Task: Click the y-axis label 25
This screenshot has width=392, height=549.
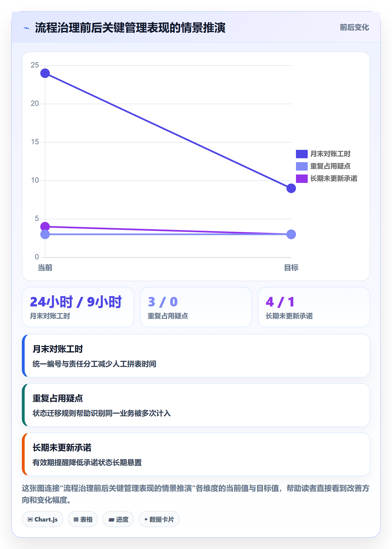Action: tap(35, 65)
